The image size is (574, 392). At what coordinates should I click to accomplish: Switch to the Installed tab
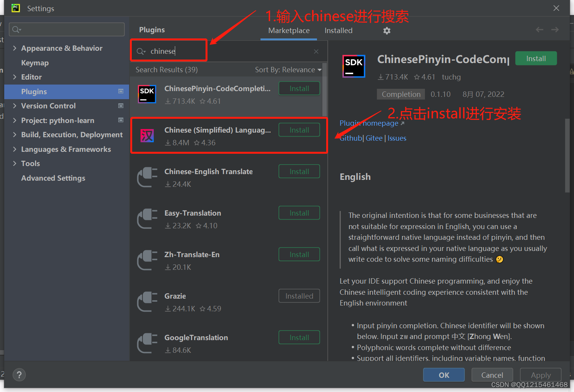pos(338,31)
